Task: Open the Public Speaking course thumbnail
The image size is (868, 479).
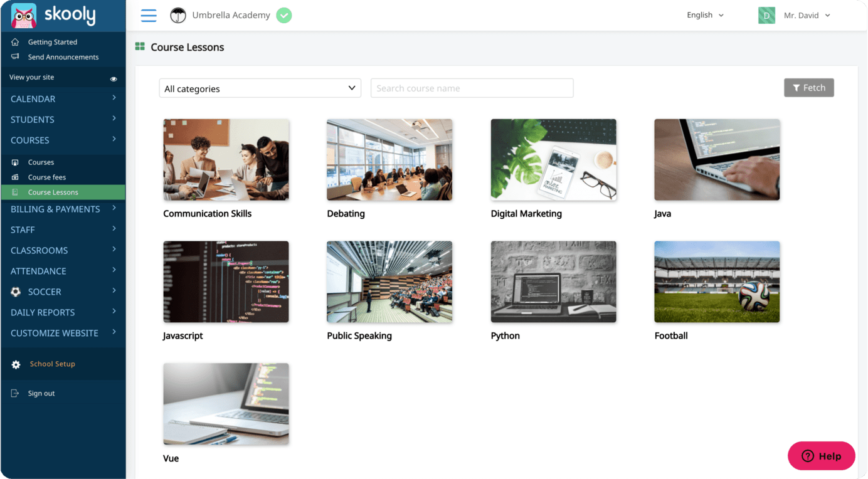Action: click(389, 282)
